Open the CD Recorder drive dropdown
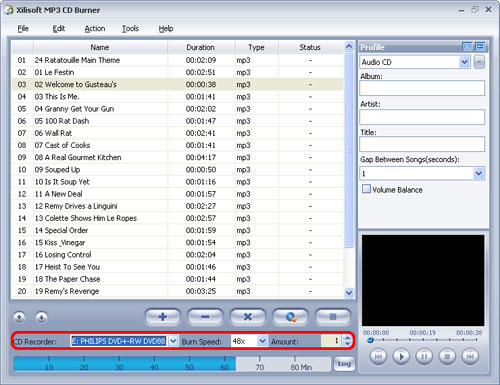500x385 pixels. 173,341
